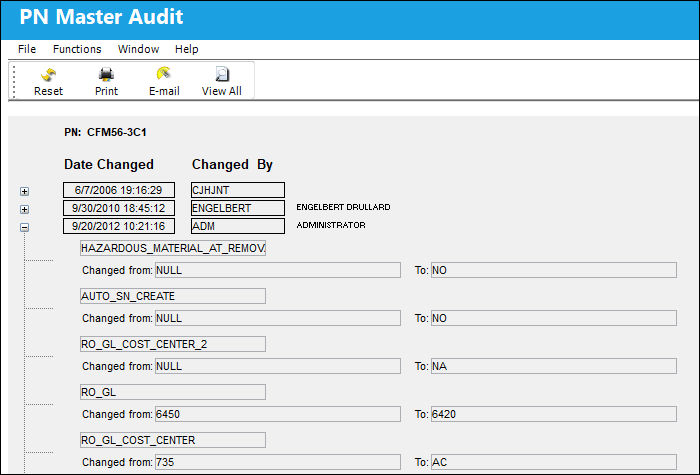
Task: Click the RO_GL_COST_CENTER field name box
Action: 173,440
